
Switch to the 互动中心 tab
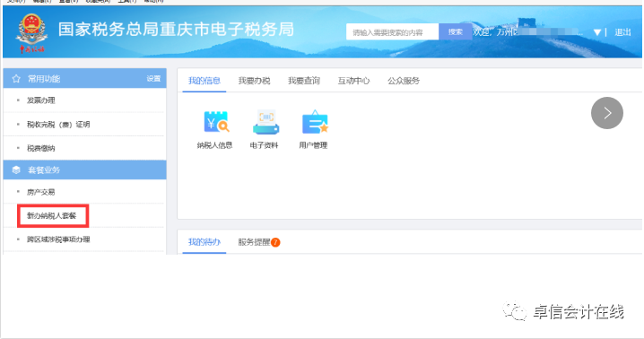click(353, 81)
